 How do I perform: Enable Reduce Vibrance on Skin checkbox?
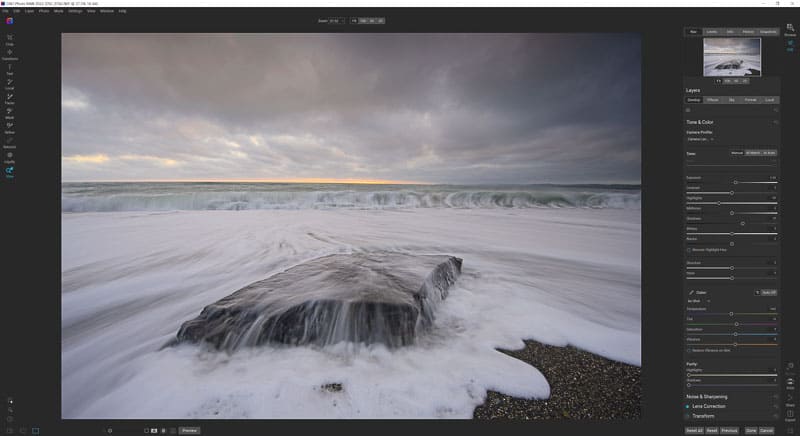click(x=689, y=351)
